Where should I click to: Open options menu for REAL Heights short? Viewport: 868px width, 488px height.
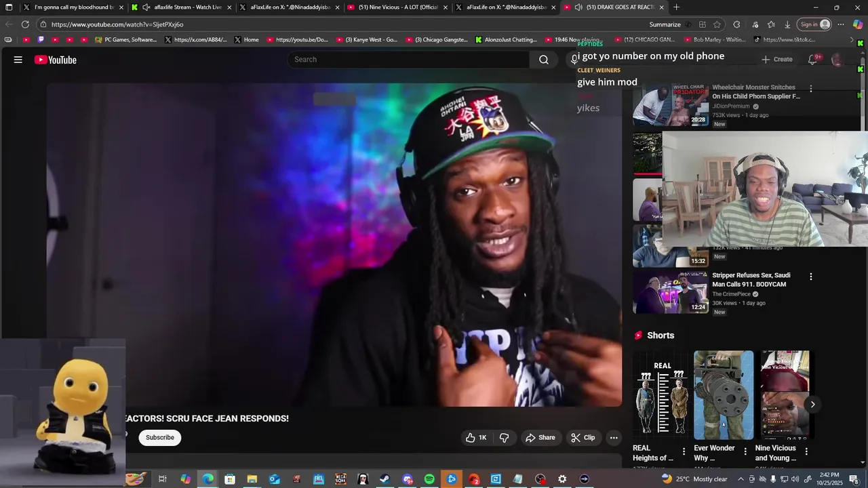point(684,451)
